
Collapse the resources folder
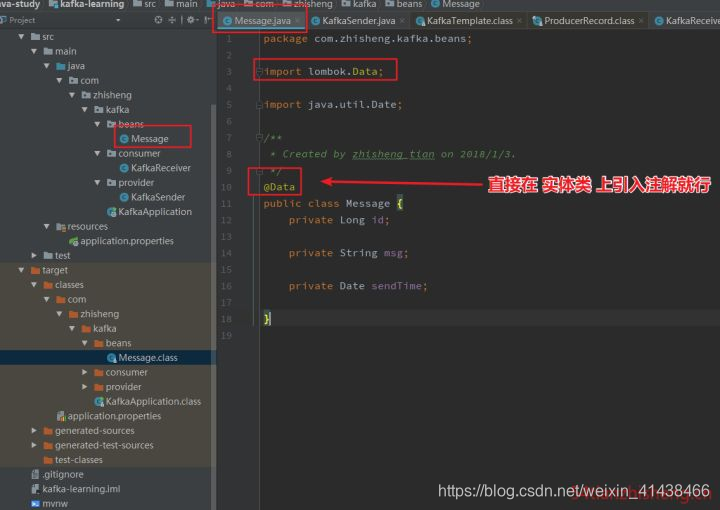point(47,226)
